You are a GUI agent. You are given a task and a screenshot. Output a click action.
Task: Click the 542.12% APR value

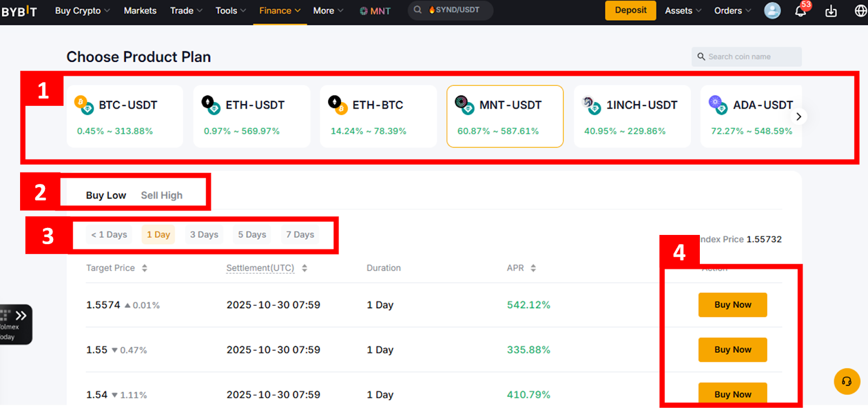point(528,305)
